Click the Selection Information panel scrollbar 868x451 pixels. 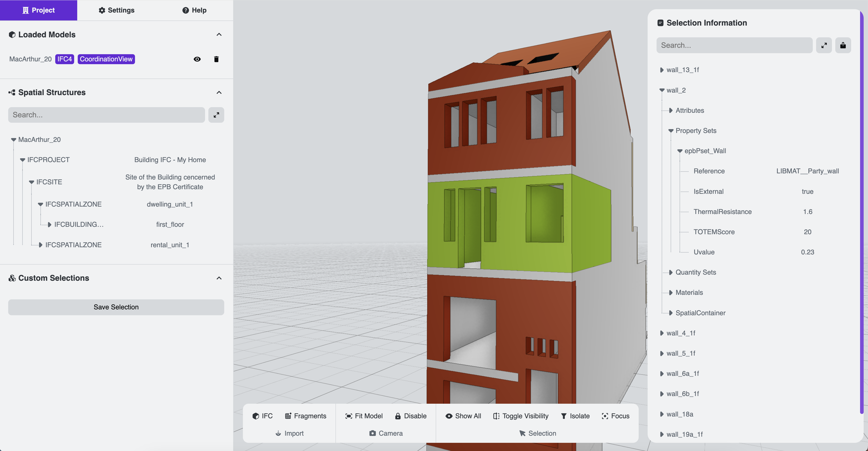coord(862,212)
